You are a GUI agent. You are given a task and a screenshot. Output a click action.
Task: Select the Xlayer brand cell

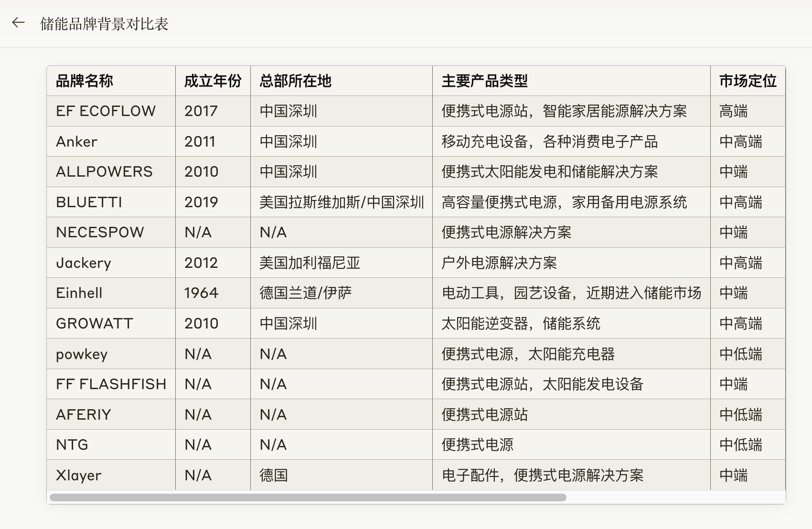(111, 475)
